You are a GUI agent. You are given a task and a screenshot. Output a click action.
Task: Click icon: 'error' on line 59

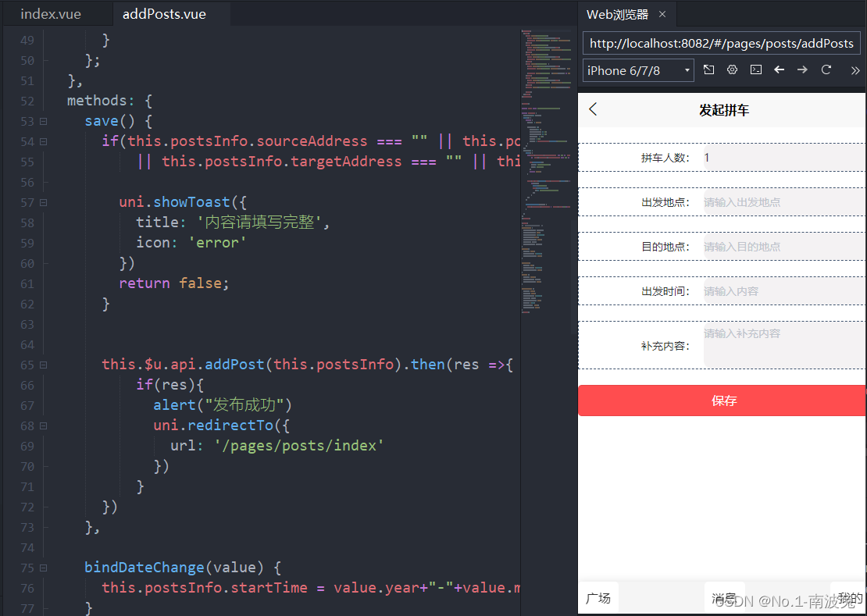click(x=191, y=243)
